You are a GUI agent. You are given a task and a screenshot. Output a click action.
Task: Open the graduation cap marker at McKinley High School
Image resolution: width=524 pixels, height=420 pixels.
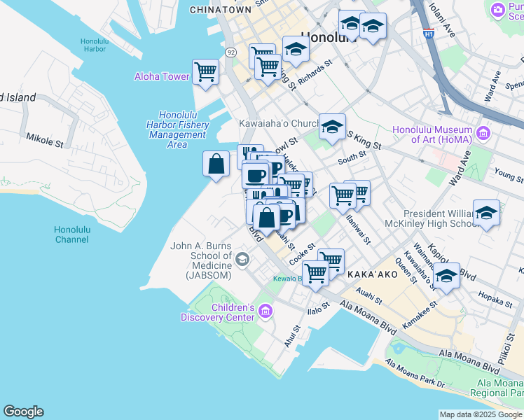pos(487,213)
